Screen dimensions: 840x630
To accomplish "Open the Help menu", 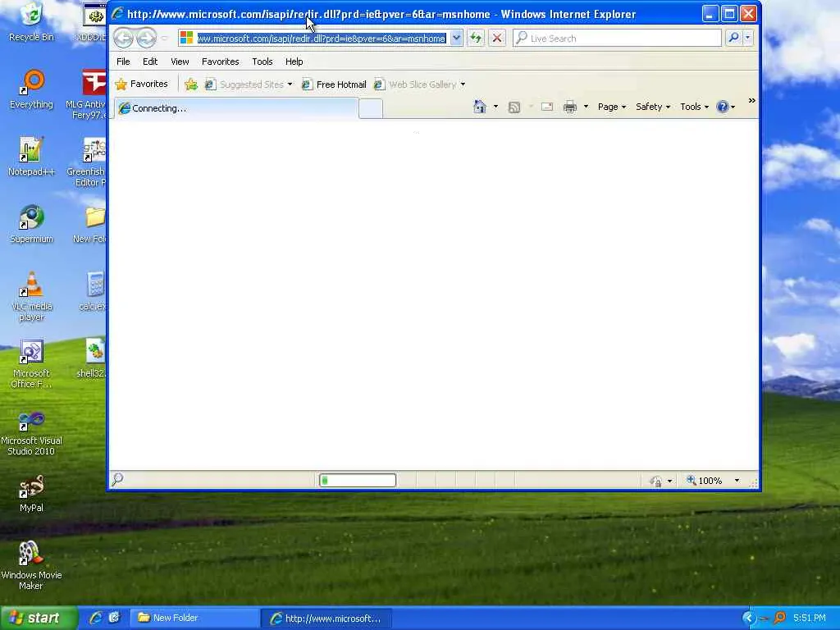I will tap(294, 62).
